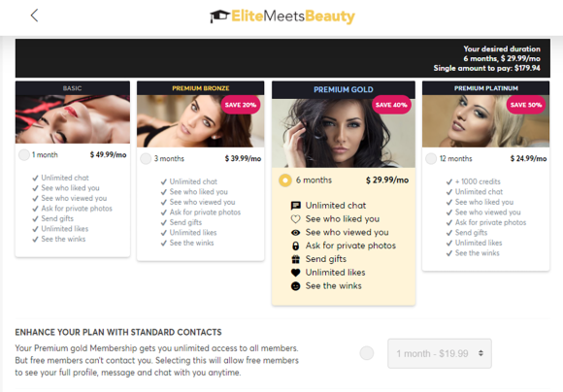Click the gift box icon beside Send gifts

click(x=295, y=259)
